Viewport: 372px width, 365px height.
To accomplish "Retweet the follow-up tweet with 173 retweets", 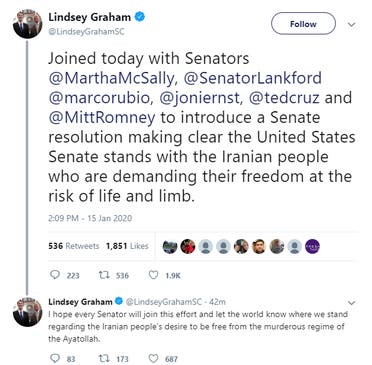I will click(103, 358).
